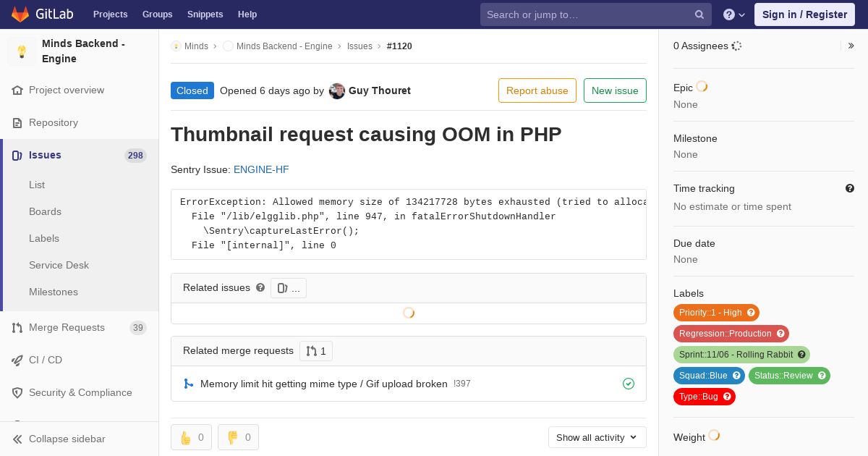Screen dimensions: 868x456
Task: Click the GitLab fox logo
Action: click(20, 14)
